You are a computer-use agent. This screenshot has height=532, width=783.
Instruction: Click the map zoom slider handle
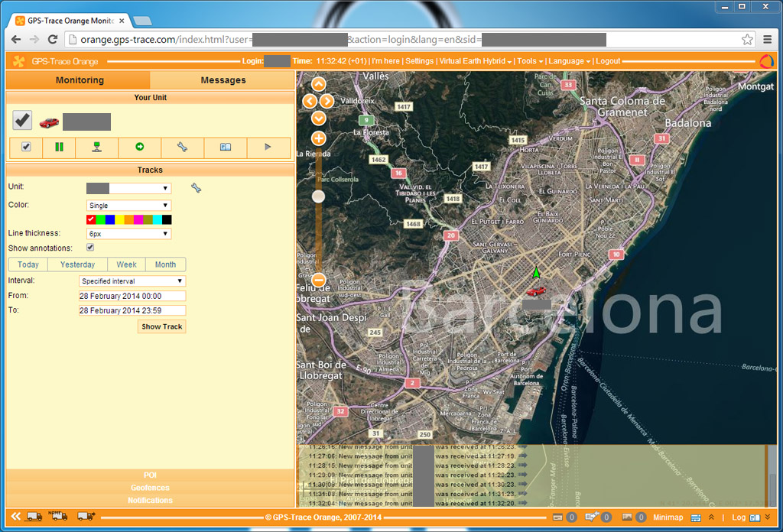(318, 196)
